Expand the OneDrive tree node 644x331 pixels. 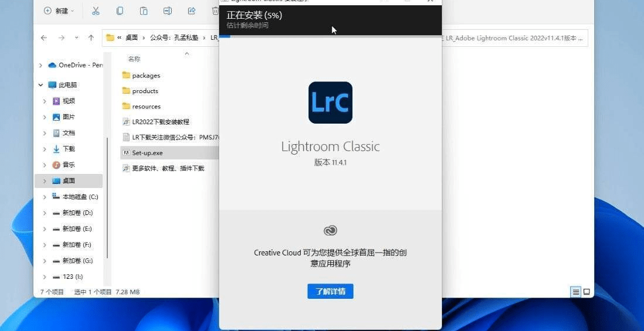tap(40, 65)
